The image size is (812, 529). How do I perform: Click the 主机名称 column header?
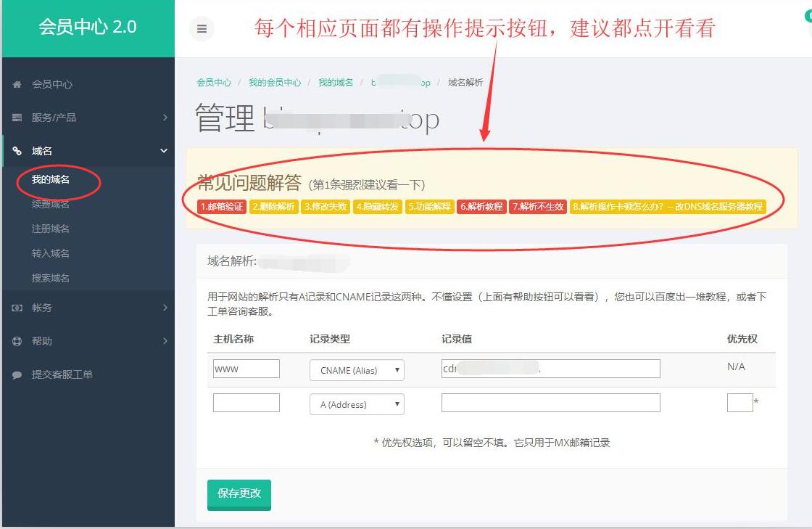(233, 339)
